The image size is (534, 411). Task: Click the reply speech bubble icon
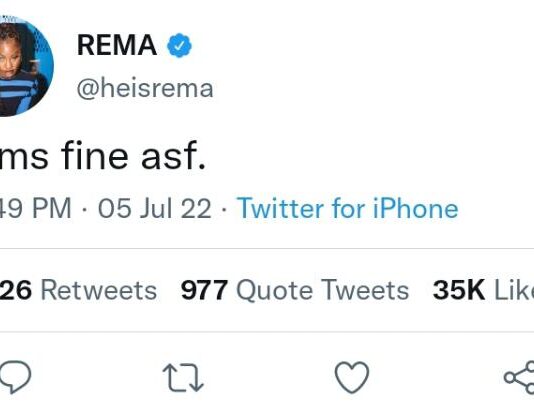15,377
